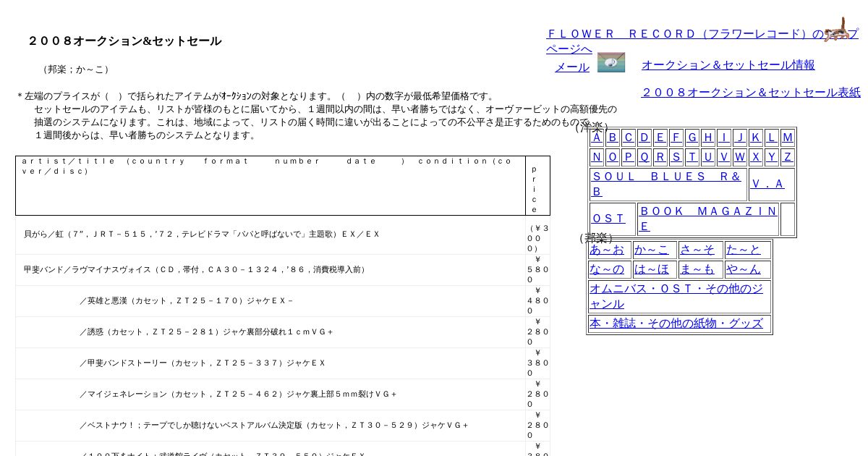
Task: Open 邦楽 あ～お page
Action: click(x=607, y=250)
